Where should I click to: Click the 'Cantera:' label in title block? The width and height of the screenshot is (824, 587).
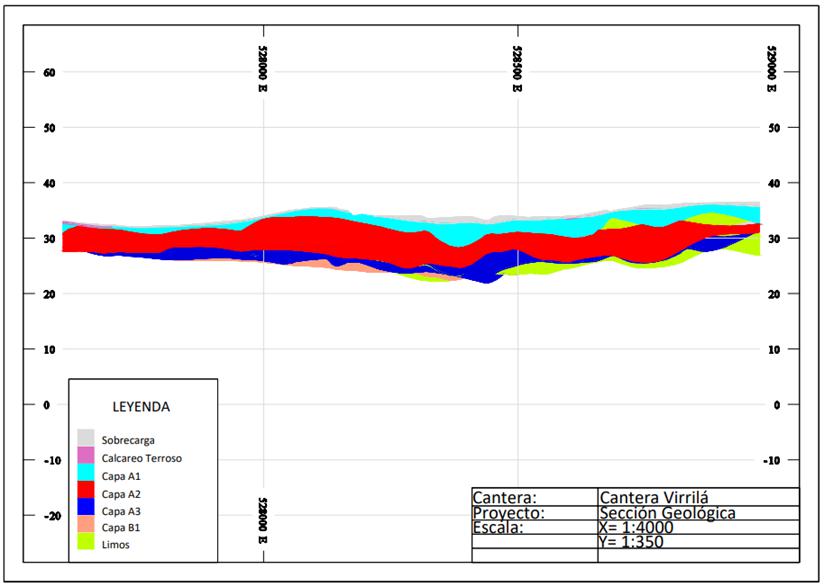point(505,497)
